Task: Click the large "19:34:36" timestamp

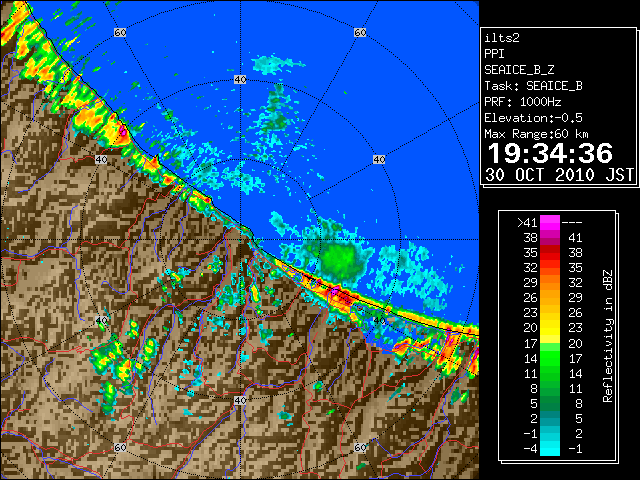Action: point(550,154)
